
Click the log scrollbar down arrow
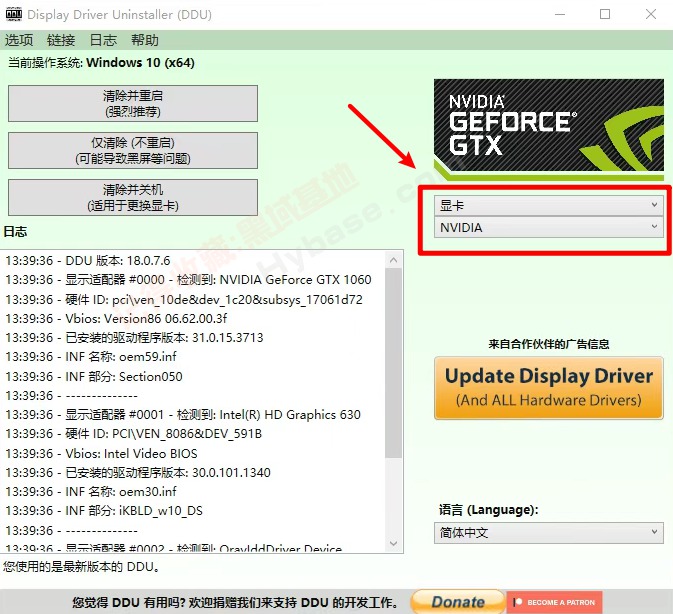[394, 544]
